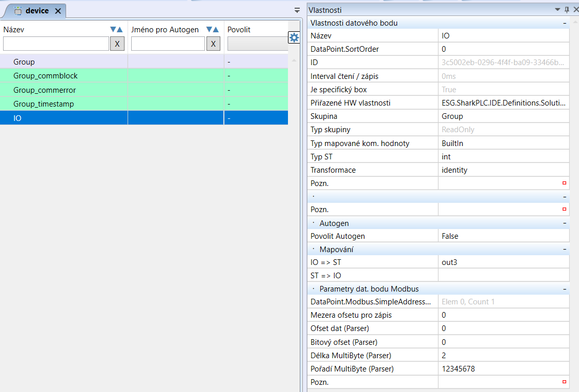Close the device tab
This screenshot has height=392, width=579.
pyautogui.click(x=58, y=11)
